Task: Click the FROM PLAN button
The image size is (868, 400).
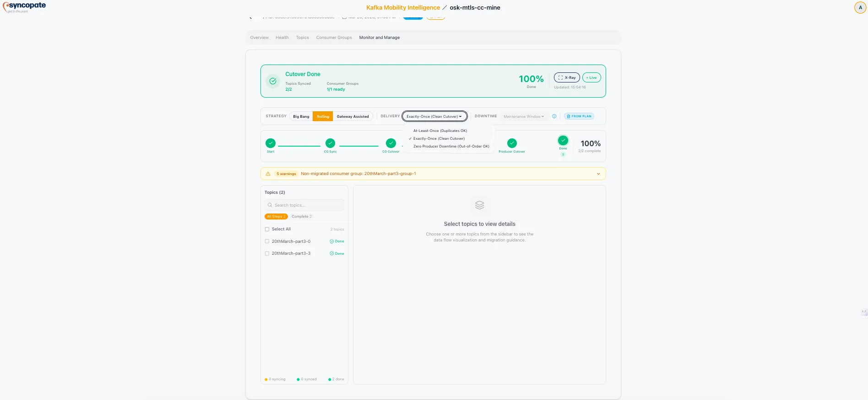Action: 579,116
